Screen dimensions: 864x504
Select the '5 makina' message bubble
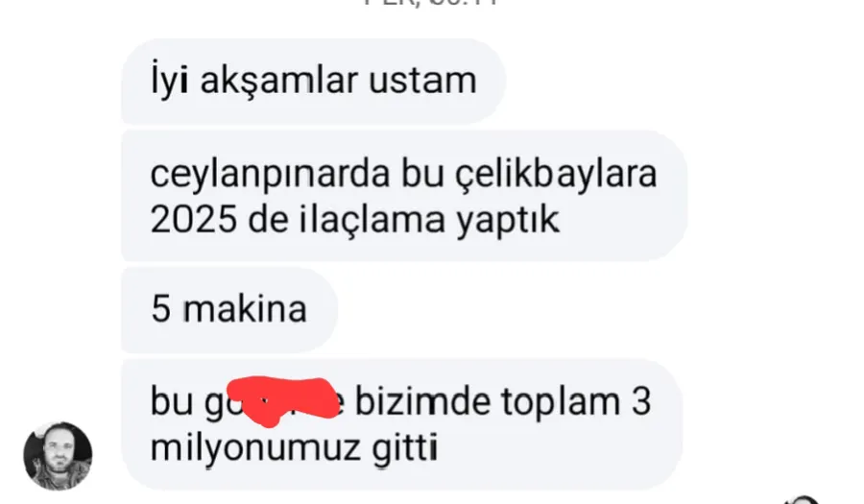click(x=229, y=309)
